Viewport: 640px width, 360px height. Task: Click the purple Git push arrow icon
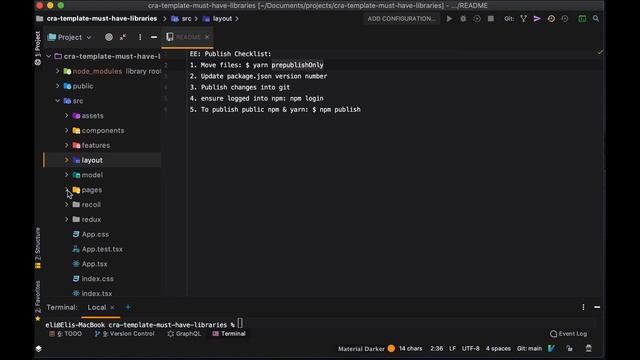[537, 19]
